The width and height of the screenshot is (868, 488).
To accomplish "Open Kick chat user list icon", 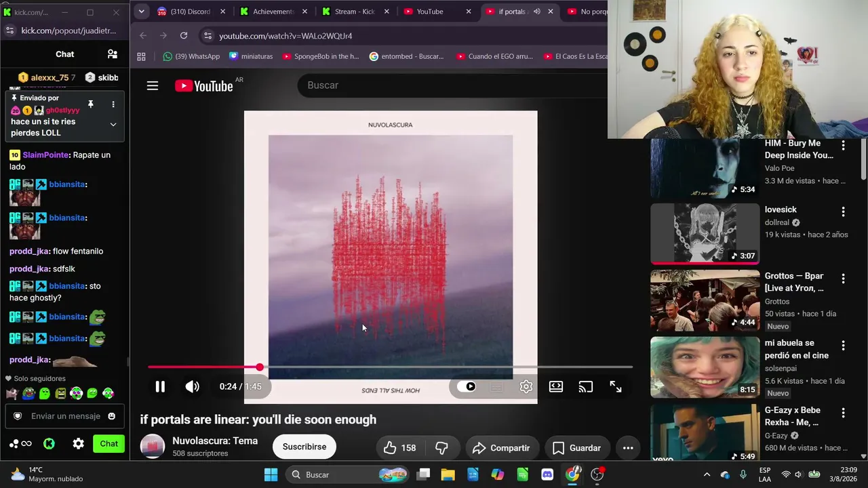I will [x=113, y=54].
